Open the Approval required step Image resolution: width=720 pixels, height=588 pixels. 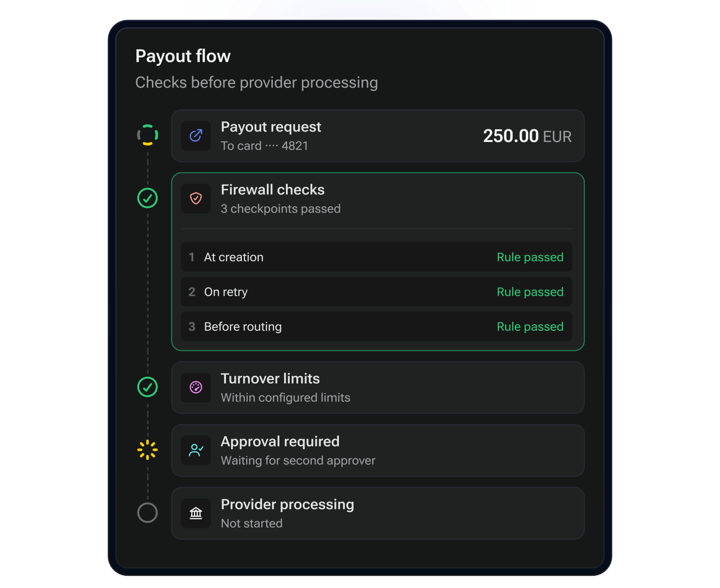point(378,450)
